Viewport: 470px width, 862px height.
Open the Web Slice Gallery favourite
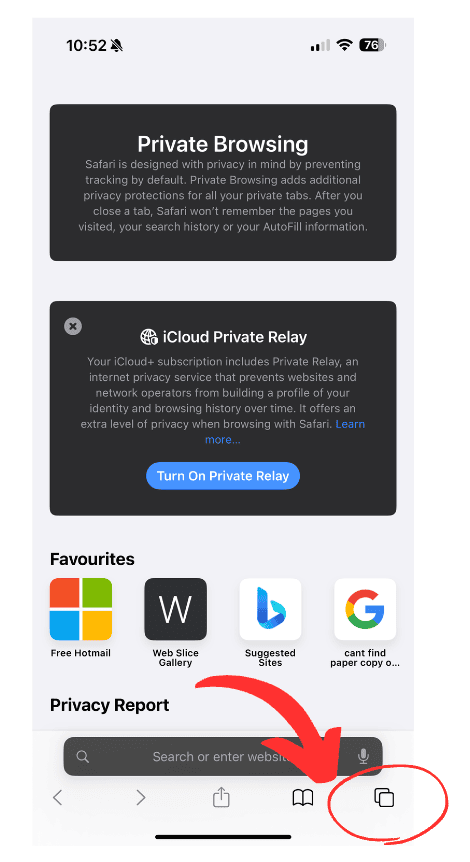(x=175, y=622)
